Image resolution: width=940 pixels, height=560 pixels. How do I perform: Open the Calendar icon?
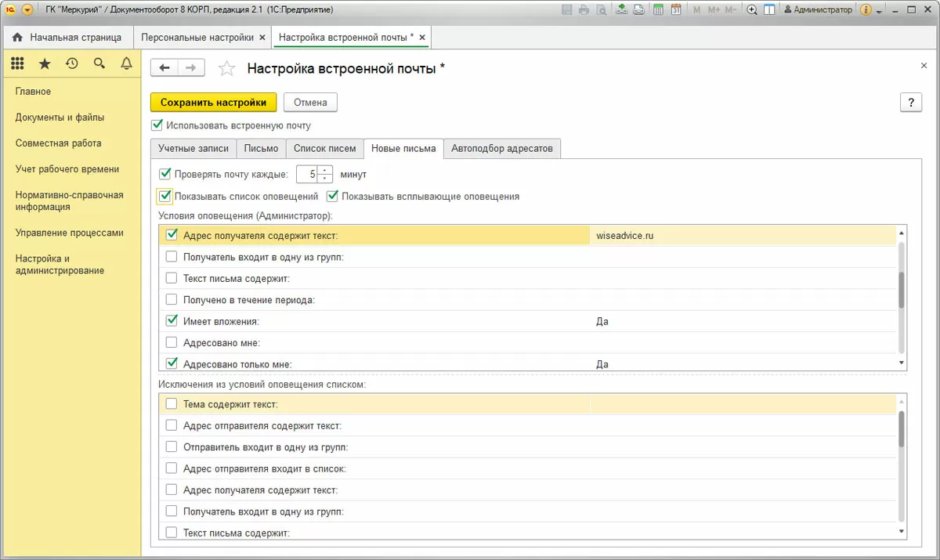tap(675, 10)
